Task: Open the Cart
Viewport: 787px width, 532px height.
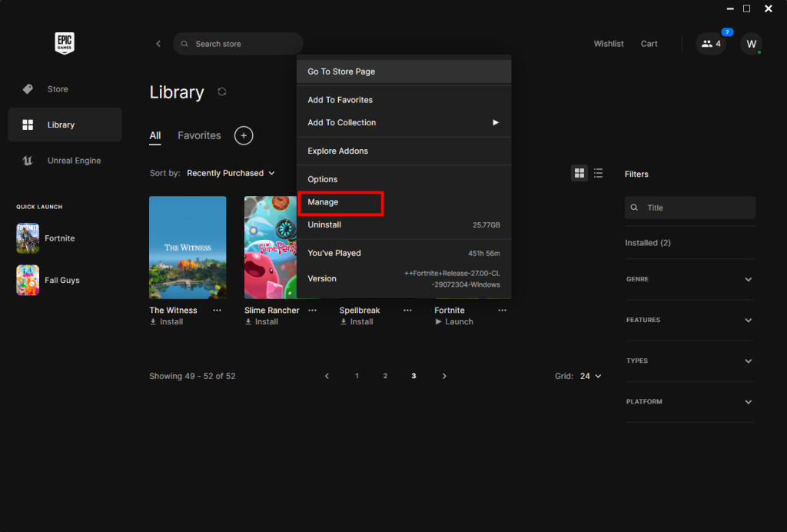Action: click(x=649, y=44)
